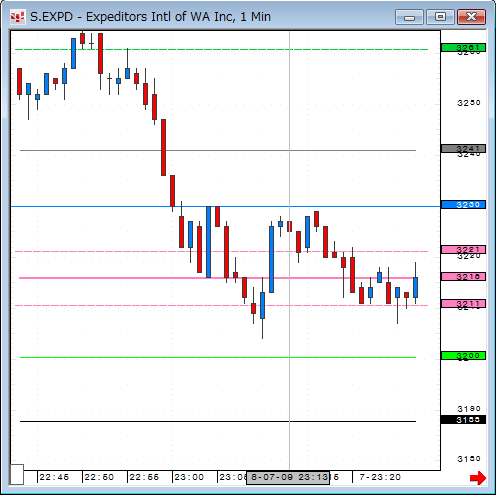Select the green 3261 price label
This screenshot has width=496, height=495.
tap(463, 48)
